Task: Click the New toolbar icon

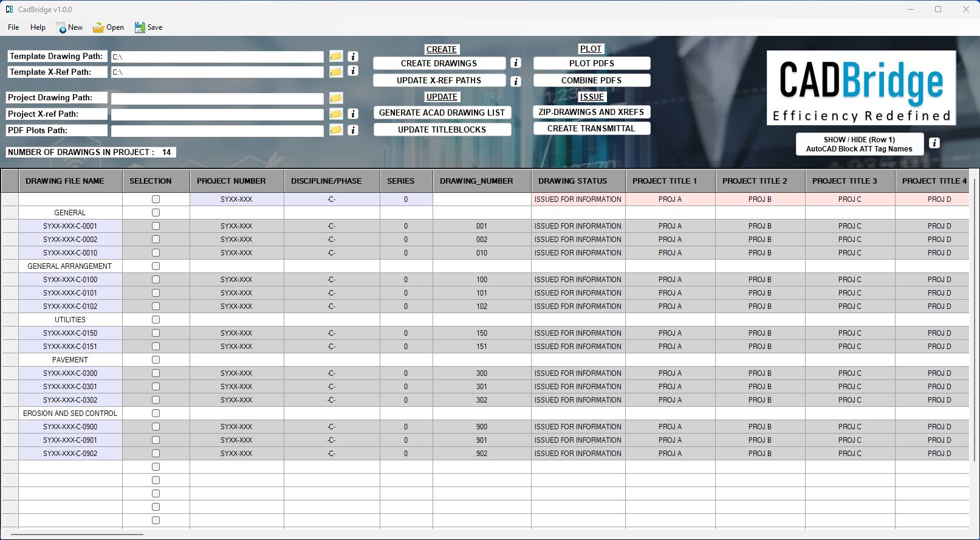Action: (61, 27)
